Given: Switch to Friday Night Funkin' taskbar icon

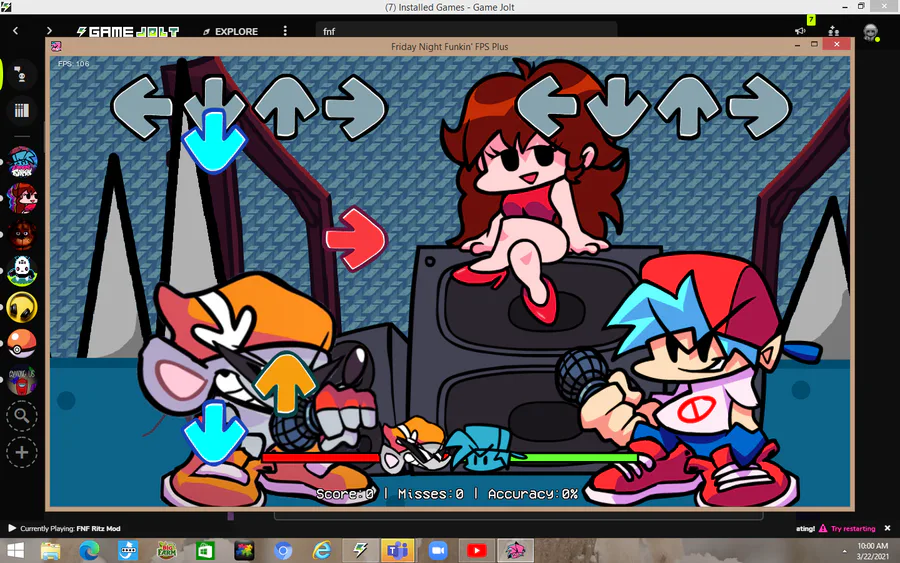Looking at the screenshot, I should (x=515, y=551).
